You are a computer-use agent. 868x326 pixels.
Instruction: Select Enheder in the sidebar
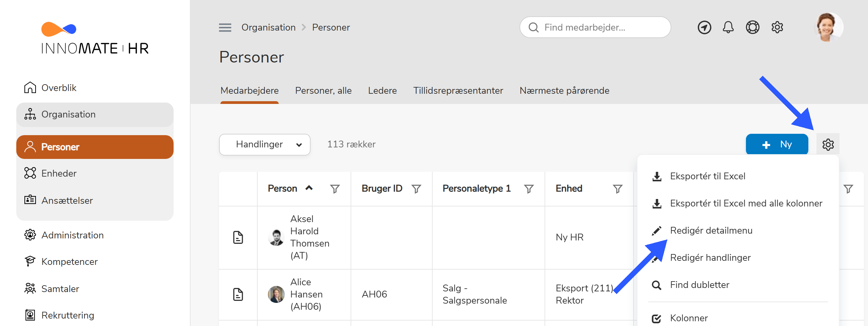click(x=59, y=173)
